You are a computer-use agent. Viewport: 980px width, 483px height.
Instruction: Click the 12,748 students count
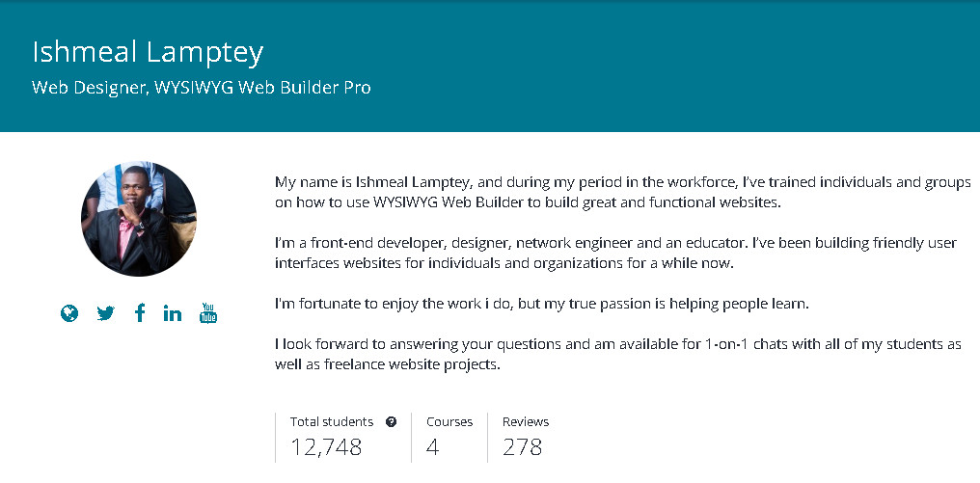tap(326, 447)
